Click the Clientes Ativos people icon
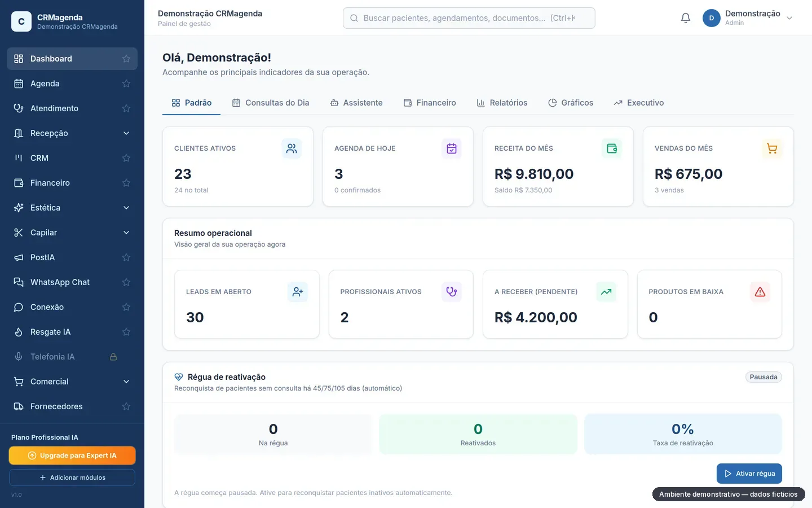Image resolution: width=812 pixels, height=508 pixels. tap(292, 148)
